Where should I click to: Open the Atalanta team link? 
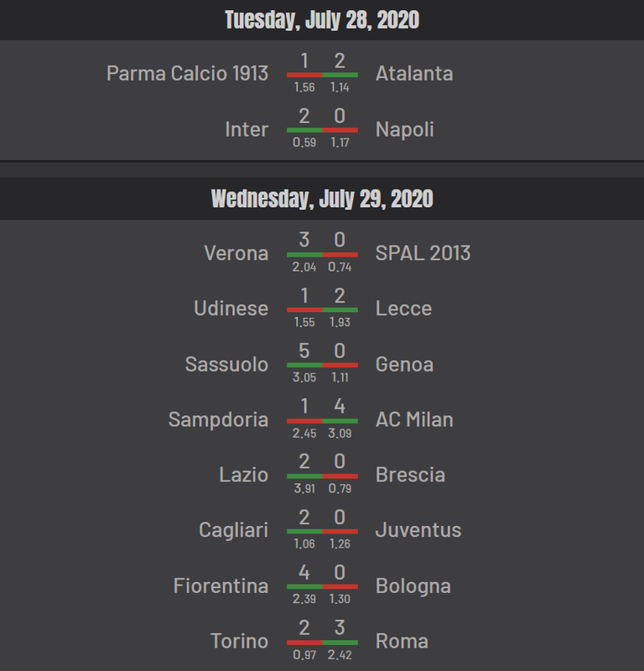(414, 73)
